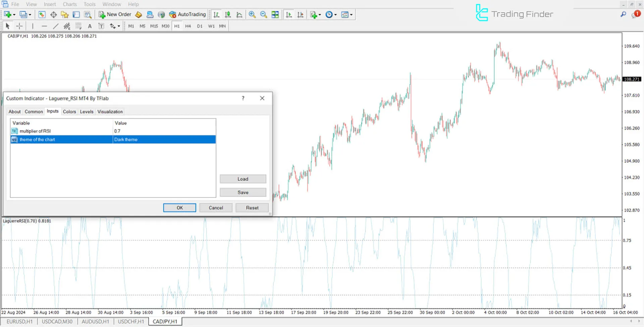This screenshot has height=327, width=644.
Task: Select the horizontal line drawing tool
Action: [x=44, y=26]
